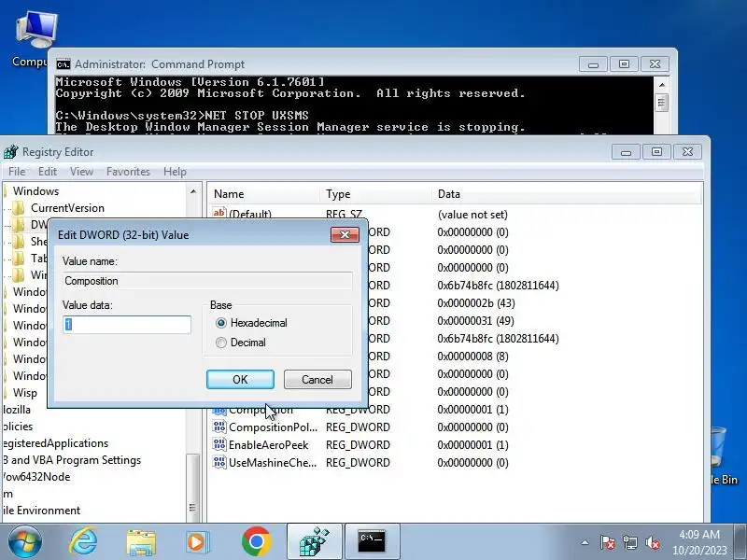Screen dimensions: 747x560
Task: Select the Wisp key in registry tree
Action: [x=25, y=393]
